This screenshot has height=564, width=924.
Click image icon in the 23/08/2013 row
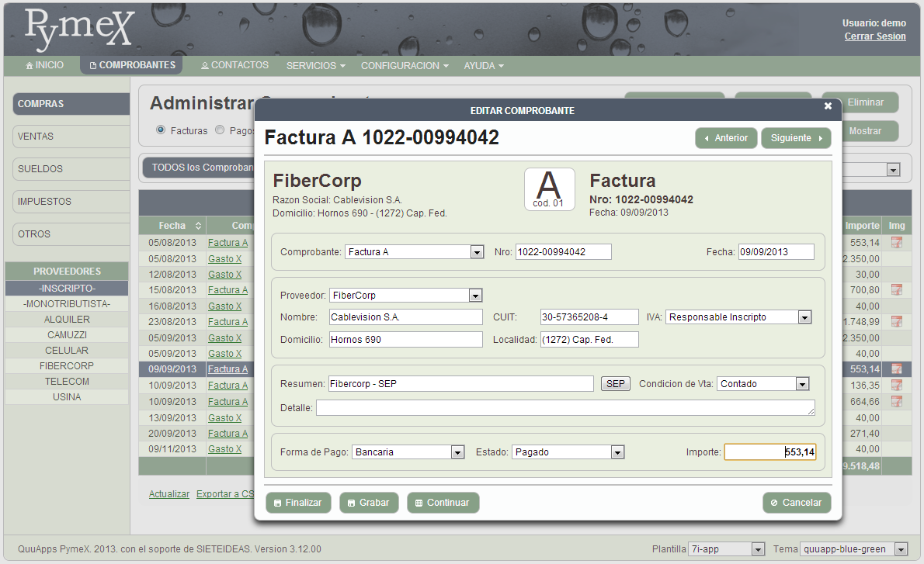point(897,322)
